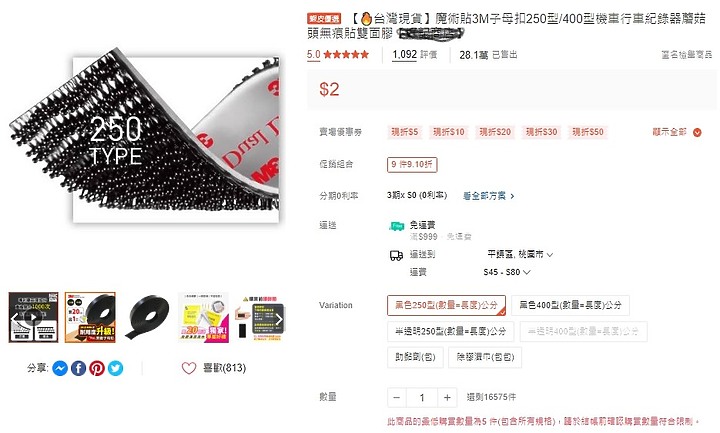The height and width of the screenshot is (433, 720).
Task: Show next thumbnails with the right arrow
Action: [279, 319]
